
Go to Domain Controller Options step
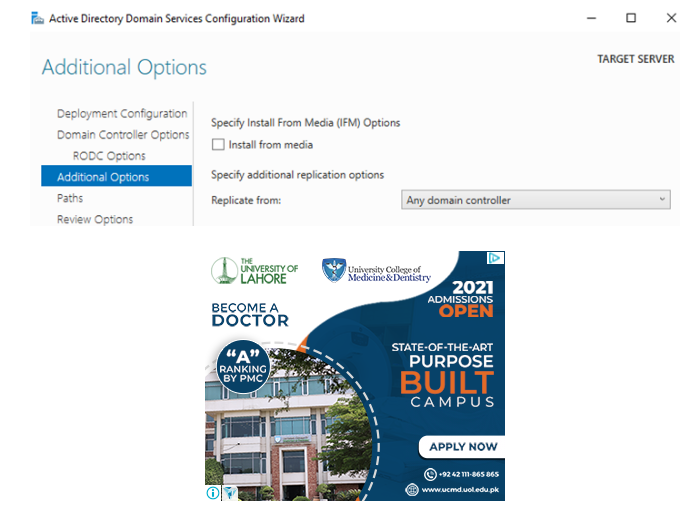pos(123,135)
